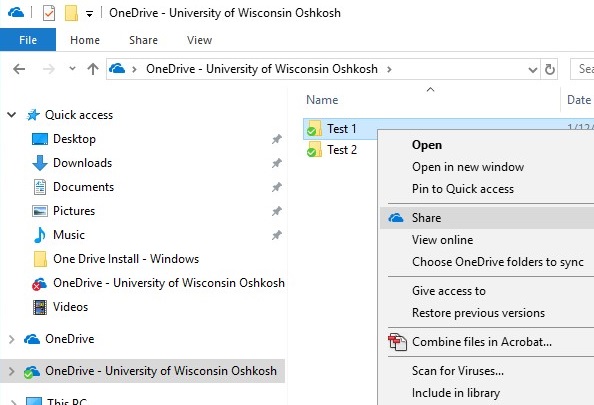
Task: Click the pin icon next to Pictures
Action: coord(277,211)
